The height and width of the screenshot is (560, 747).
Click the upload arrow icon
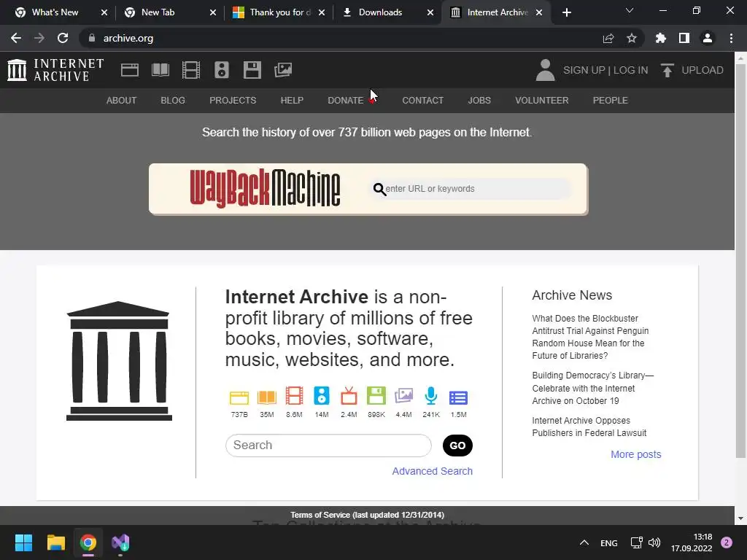point(667,70)
